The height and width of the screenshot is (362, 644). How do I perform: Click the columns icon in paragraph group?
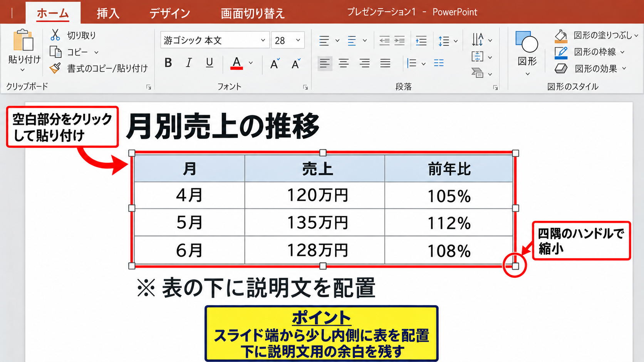(x=412, y=63)
